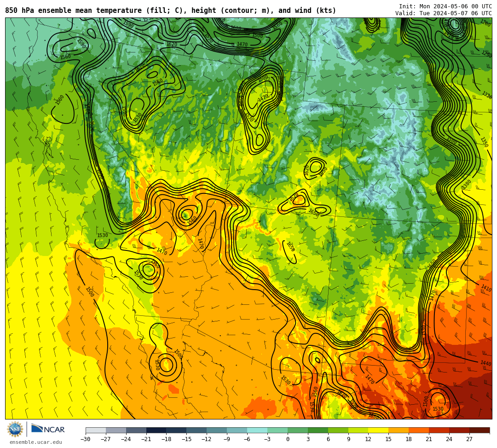Viewport: 497px width, 448px height.
Task: Click the Init: Mon 2024-05-06 00 UTC text
Action: [x=445, y=6]
